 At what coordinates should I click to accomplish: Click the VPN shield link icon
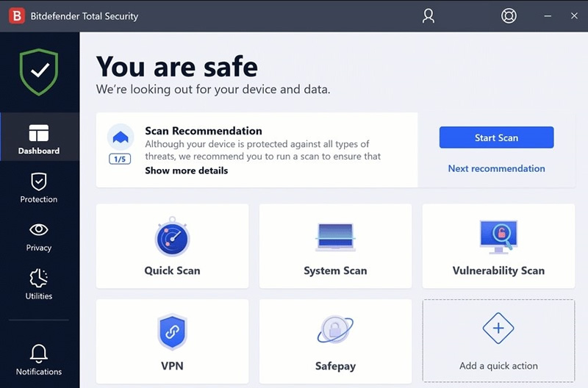(172, 331)
